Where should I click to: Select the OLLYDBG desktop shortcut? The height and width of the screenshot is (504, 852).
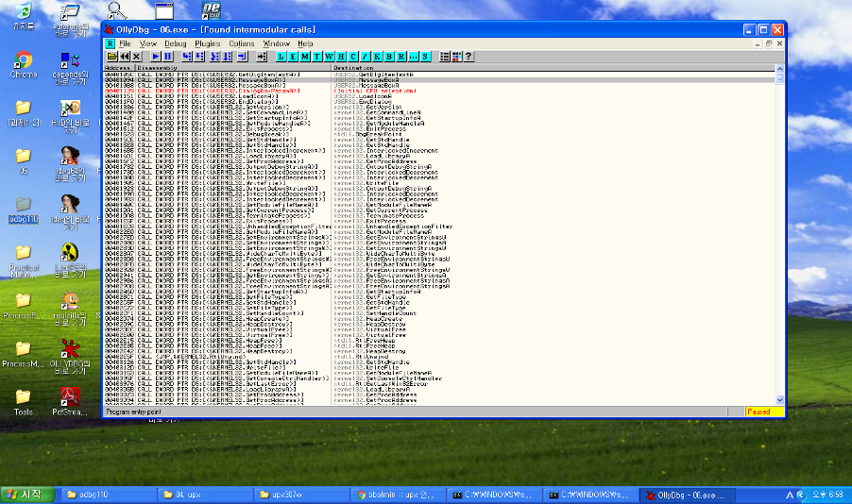click(70, 357)
